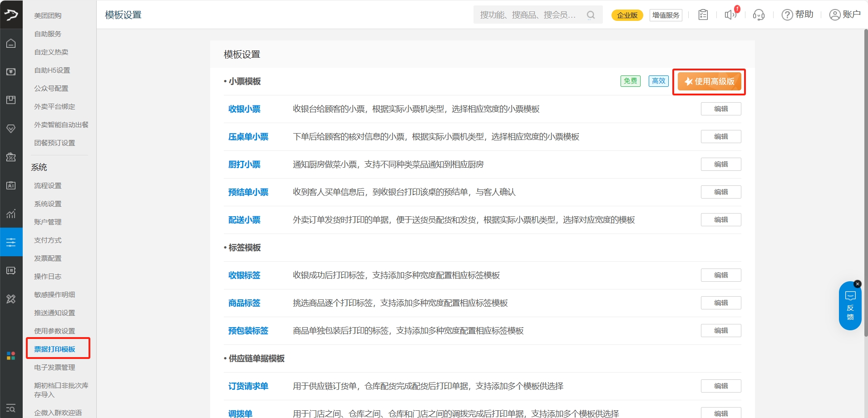Screen dimensions: 868x418
Task: Click the 反馈 feedback floating button
Action: click(850, 307)
